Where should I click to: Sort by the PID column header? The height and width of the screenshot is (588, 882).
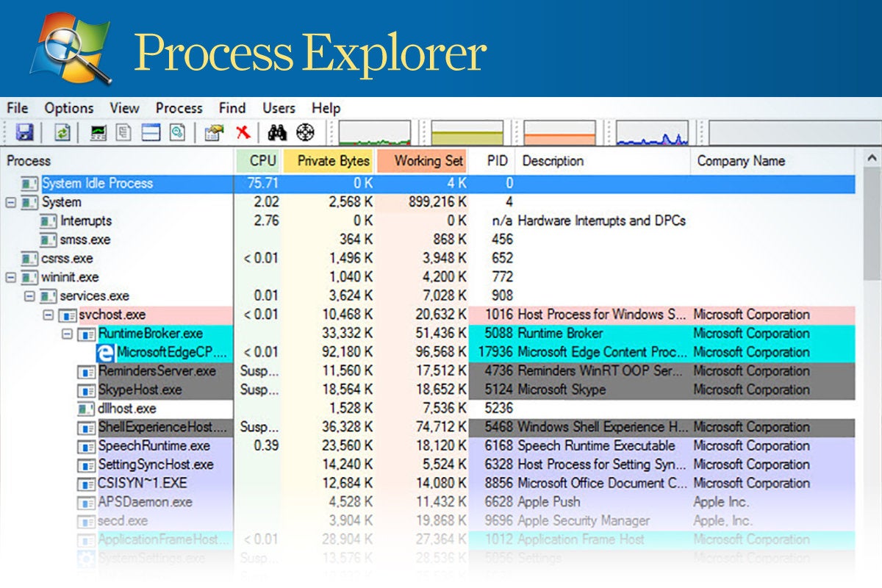(x=492, y=161)
